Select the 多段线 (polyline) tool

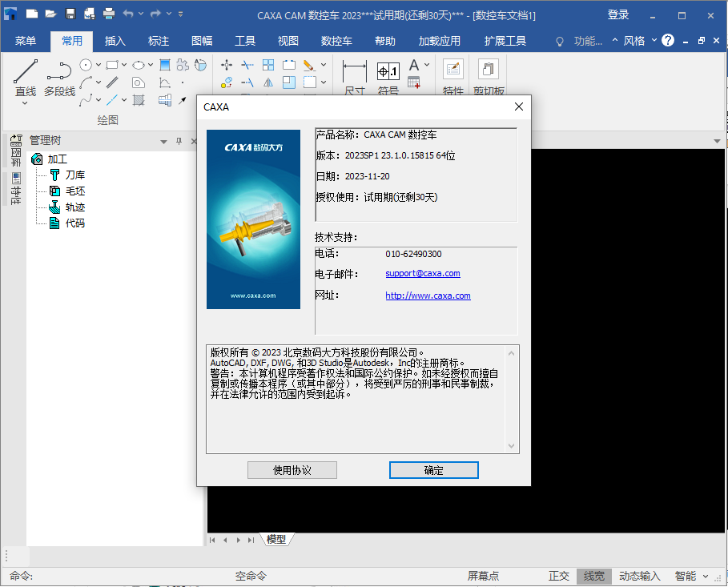coord(59,79)
